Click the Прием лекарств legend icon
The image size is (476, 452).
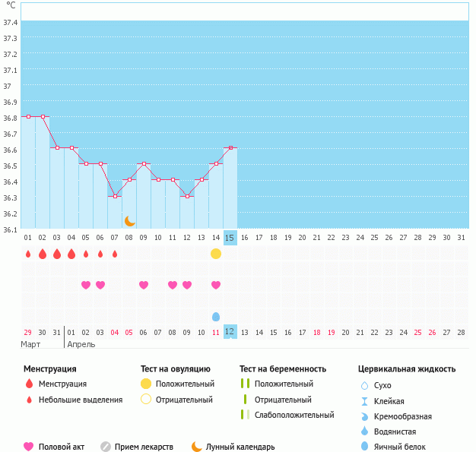[x=106, y=447]
